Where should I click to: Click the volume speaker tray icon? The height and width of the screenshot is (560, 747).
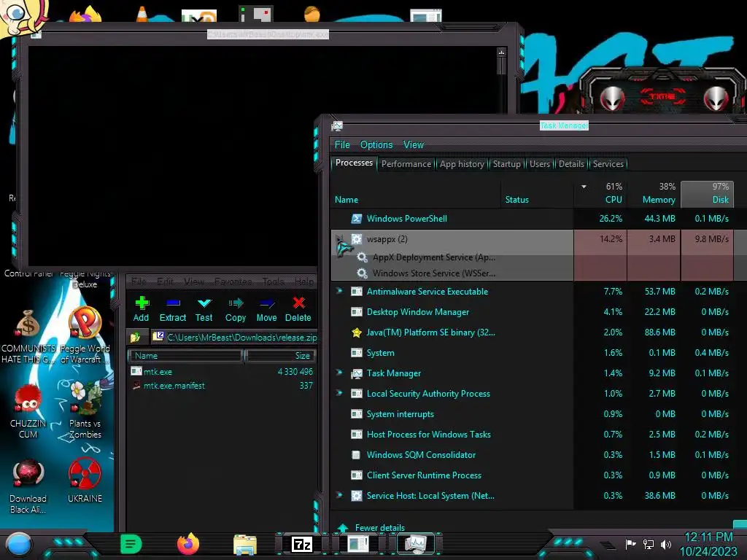coord(666,544)
